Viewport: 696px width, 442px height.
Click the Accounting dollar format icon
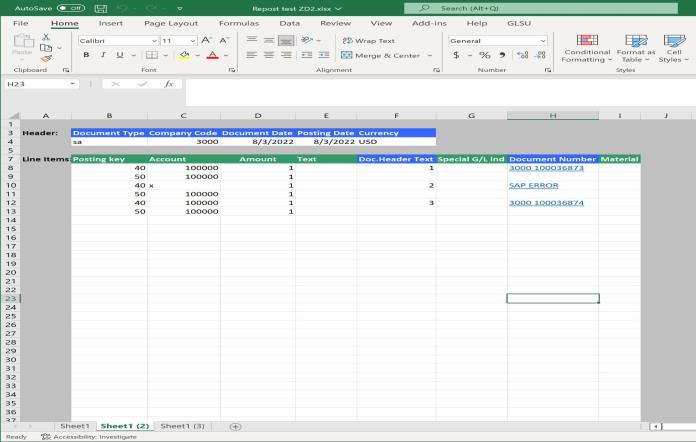click(x=456, y=55)
